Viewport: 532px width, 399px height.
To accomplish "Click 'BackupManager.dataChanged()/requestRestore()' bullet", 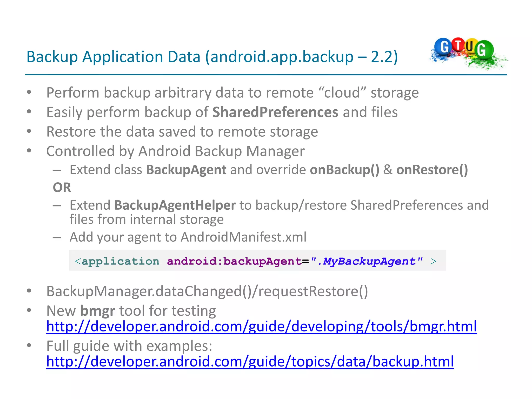I will (x=207, y=291).
